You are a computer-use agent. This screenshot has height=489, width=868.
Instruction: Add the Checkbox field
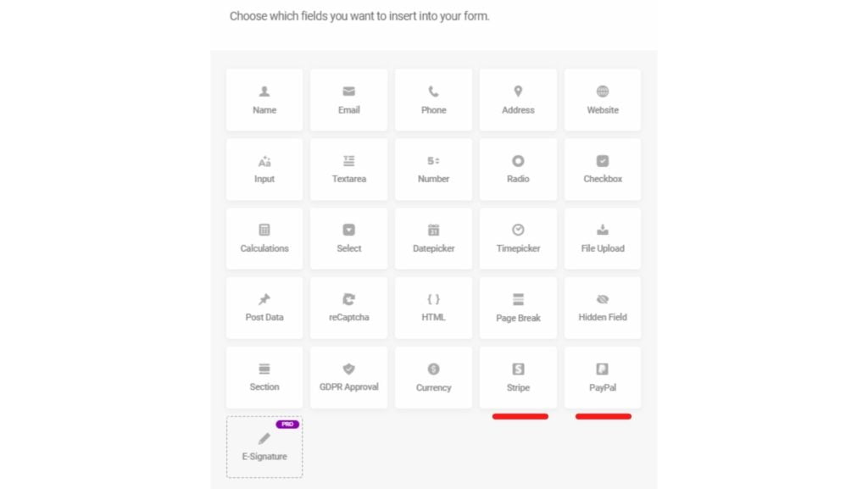coord(603,169)
